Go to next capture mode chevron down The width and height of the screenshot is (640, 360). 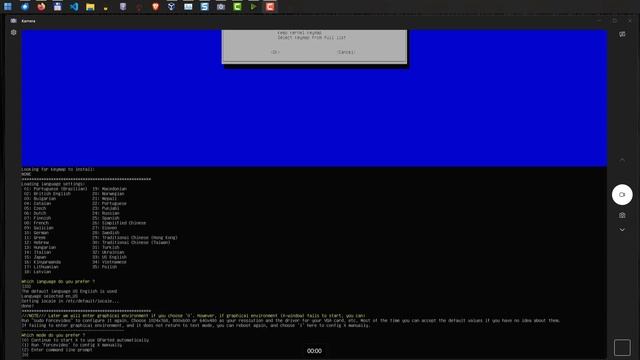(622, 230)
